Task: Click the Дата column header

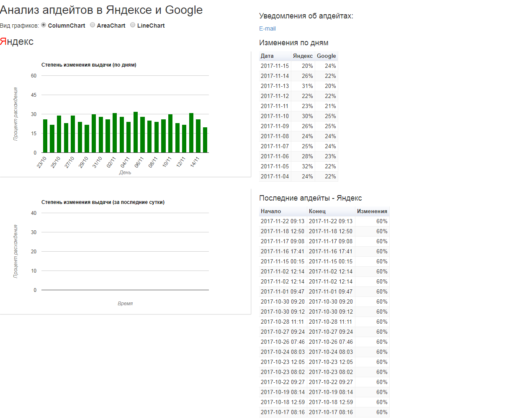Action: point(267,56)
